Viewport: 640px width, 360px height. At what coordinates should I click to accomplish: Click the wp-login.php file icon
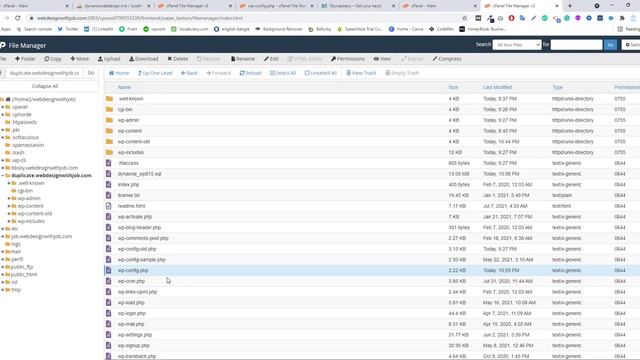109,313
